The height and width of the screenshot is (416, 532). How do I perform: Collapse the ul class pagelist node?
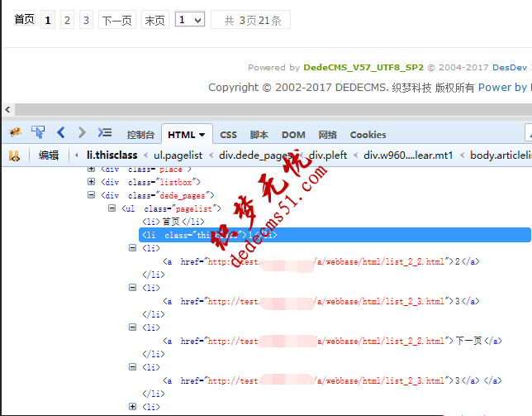(x=112, y=208)
